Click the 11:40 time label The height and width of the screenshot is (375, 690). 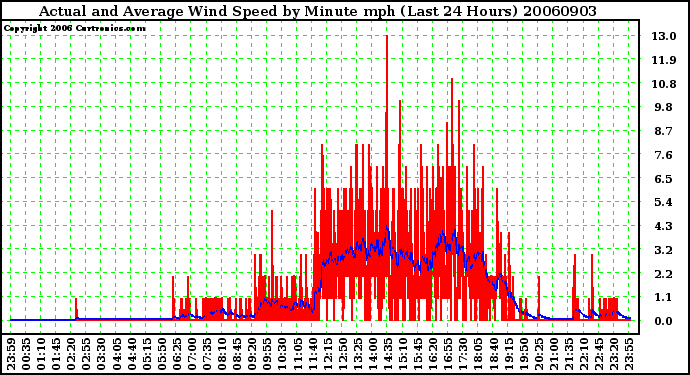click(x=312, y=354)
